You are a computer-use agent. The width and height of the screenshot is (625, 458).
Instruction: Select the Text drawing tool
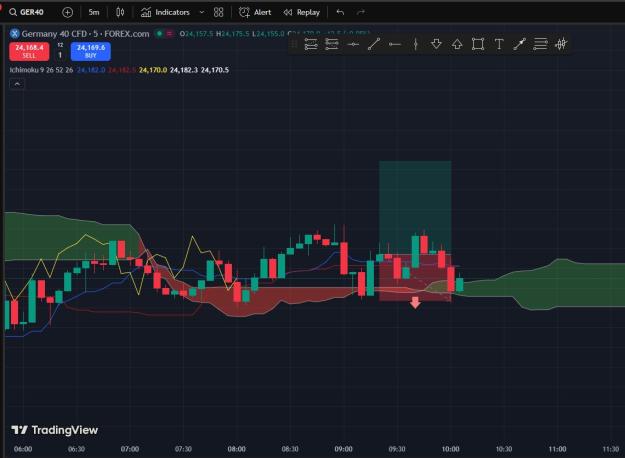[x=499, y=44]
